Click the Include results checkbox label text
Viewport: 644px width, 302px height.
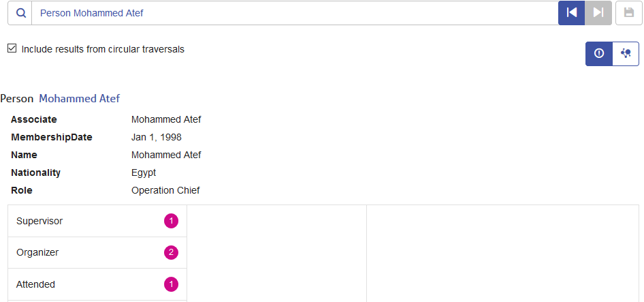point(103,49)
